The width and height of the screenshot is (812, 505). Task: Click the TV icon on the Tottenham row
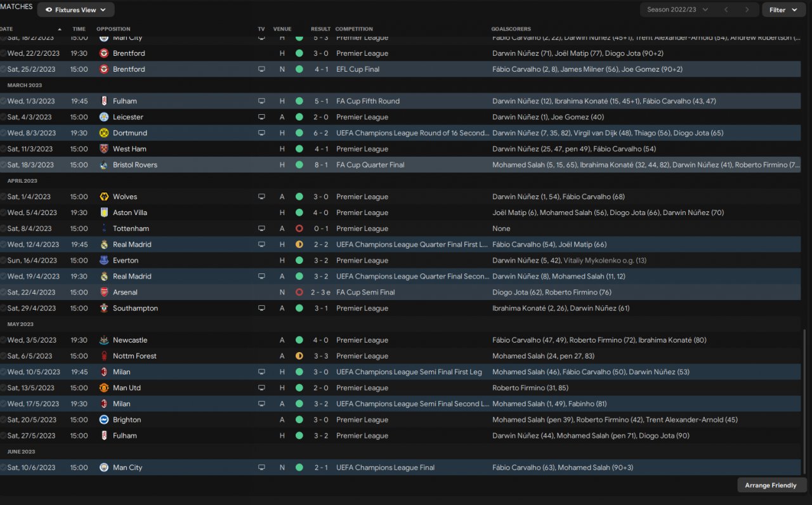261,228
